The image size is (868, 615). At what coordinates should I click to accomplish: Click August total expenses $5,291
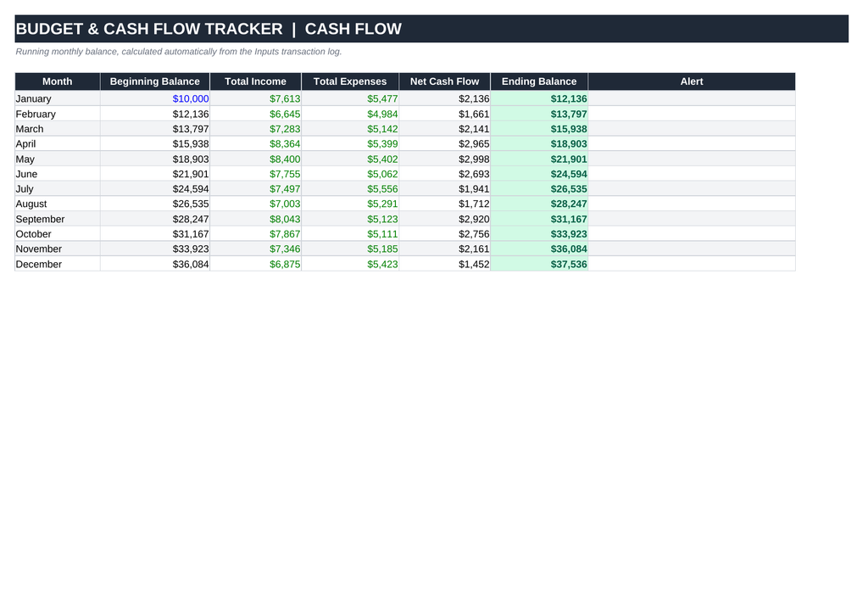(350, 204)
